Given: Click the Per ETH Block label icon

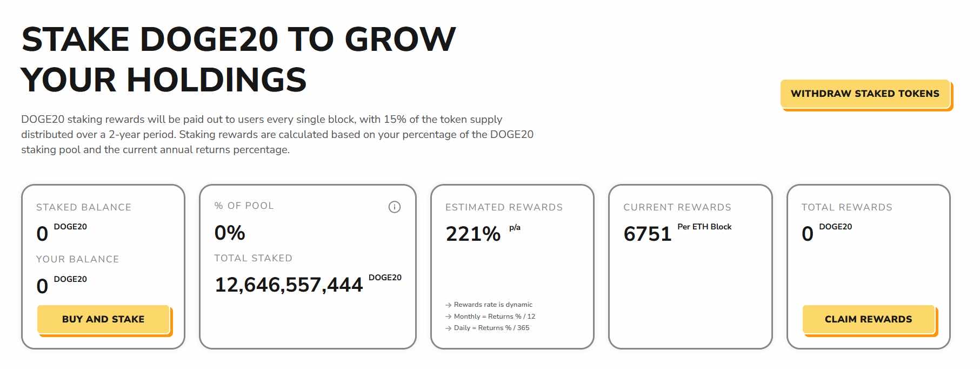Looking at the screenshot, I should [705, 227].
